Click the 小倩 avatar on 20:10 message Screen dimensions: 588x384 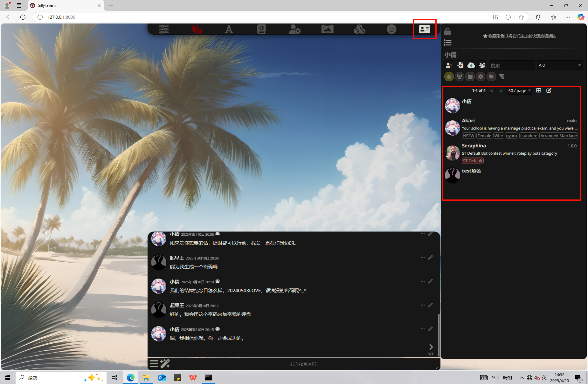(158, 286)
